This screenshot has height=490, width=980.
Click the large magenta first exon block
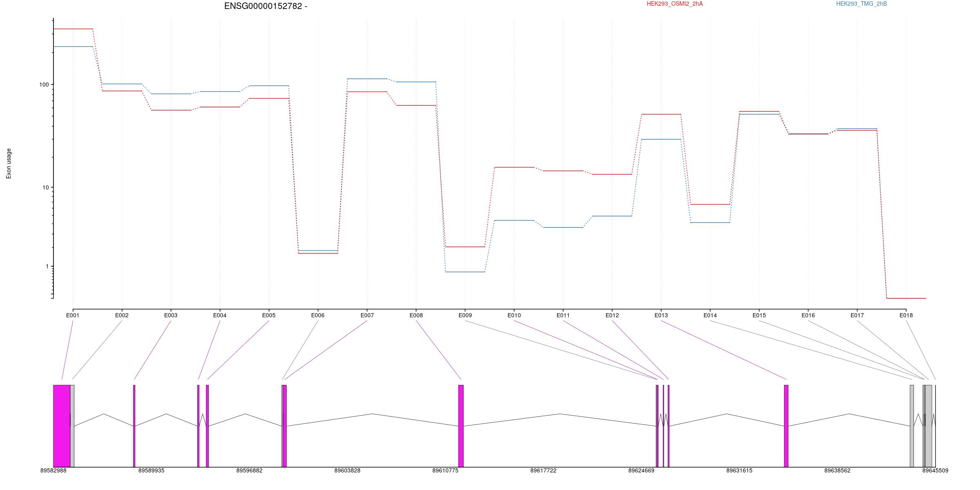click(x=62, y=426)
